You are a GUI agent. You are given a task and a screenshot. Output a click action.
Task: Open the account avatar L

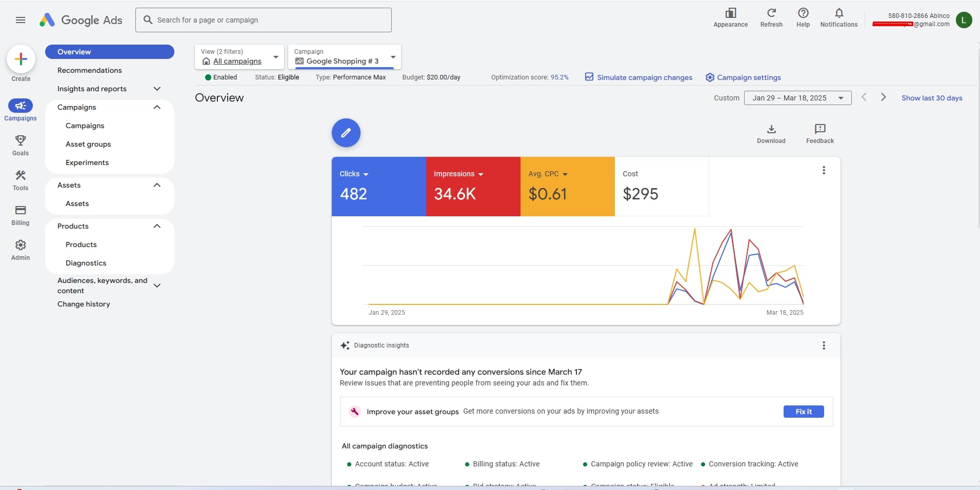[964, 20]
